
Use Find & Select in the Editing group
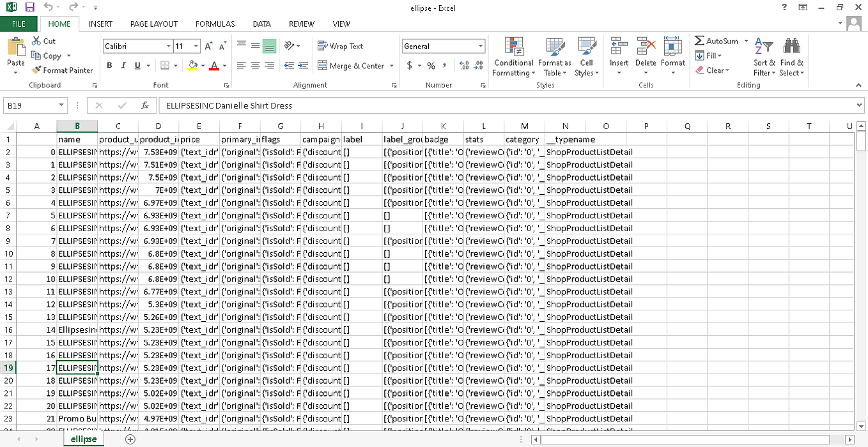792,56
